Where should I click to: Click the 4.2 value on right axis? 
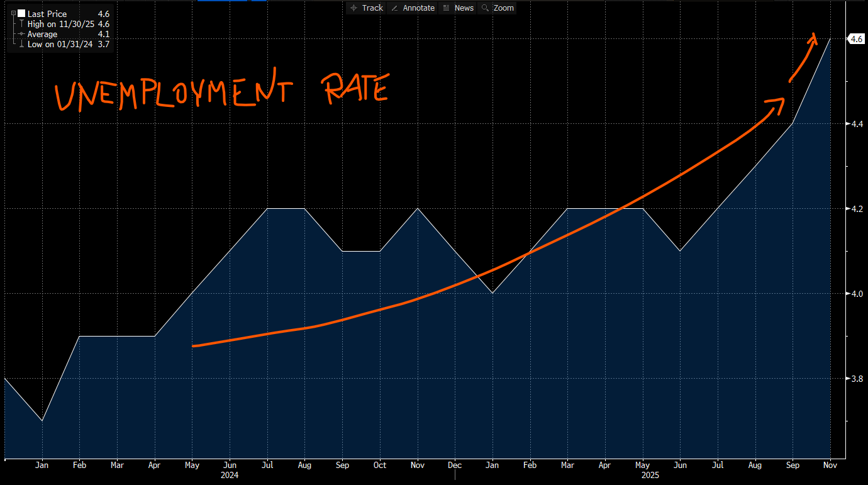click(x=857, y=208)
